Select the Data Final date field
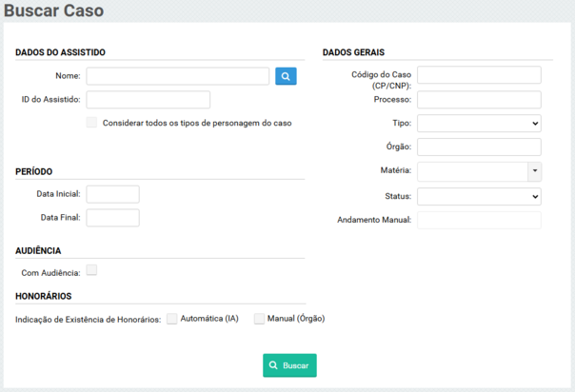Screen dimensions: 575x392 click(x=112, y=218)
